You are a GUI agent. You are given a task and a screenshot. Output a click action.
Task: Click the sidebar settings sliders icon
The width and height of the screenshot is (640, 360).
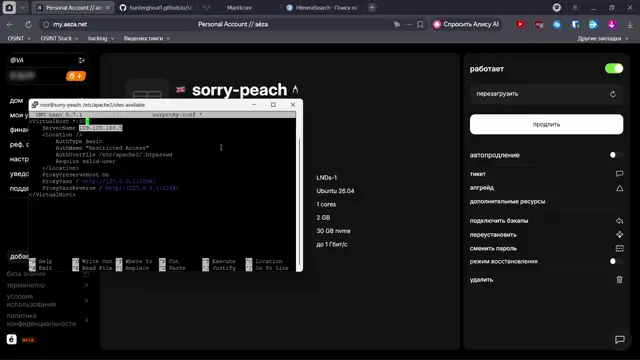click(82, 60)
